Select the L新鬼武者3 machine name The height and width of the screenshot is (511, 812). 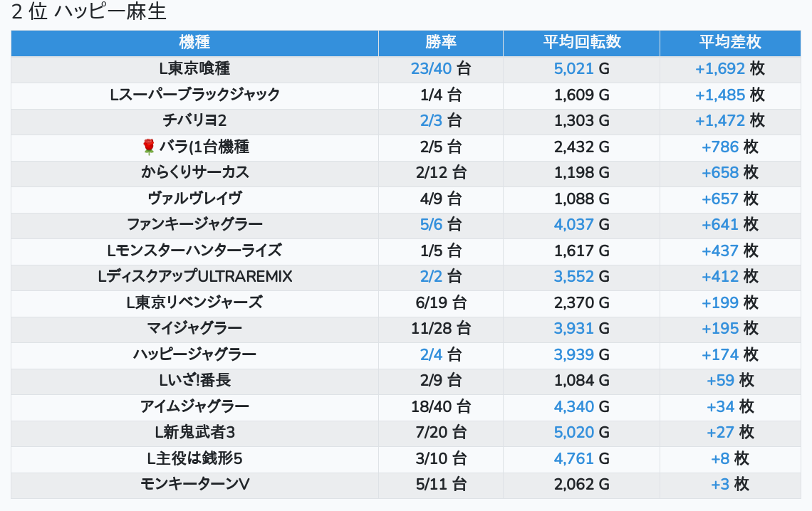pyautogui.click(x=194, y=433)
